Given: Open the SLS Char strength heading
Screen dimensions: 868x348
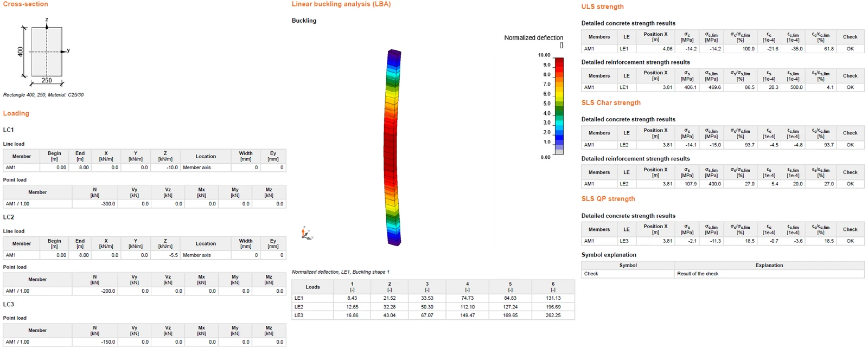Looking at the screenshot, I should click(x=611, y=102).
